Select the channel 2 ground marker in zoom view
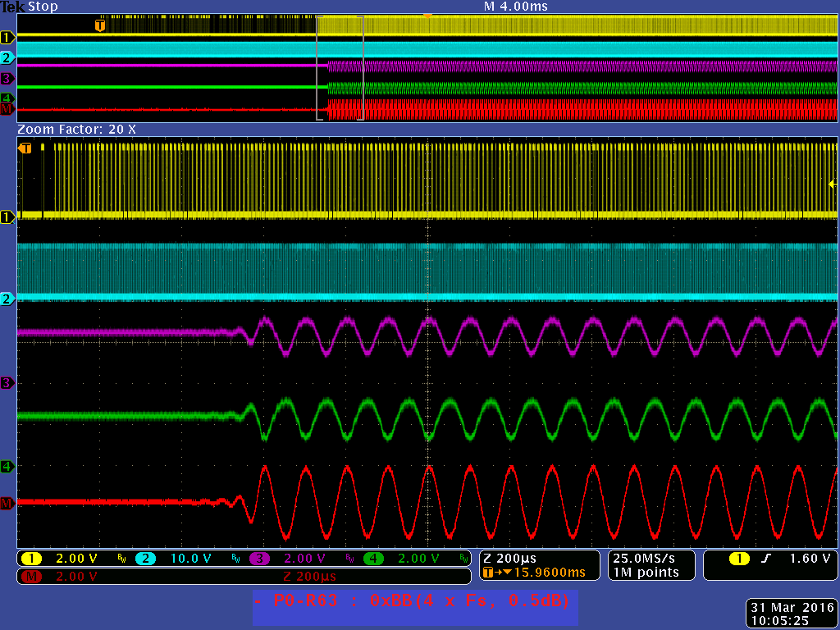This screenshot has width=840, height=630. coord(7,299)
